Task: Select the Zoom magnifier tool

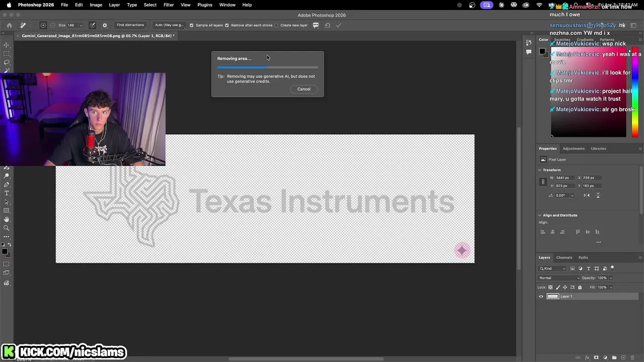Action: click(7, 228)
